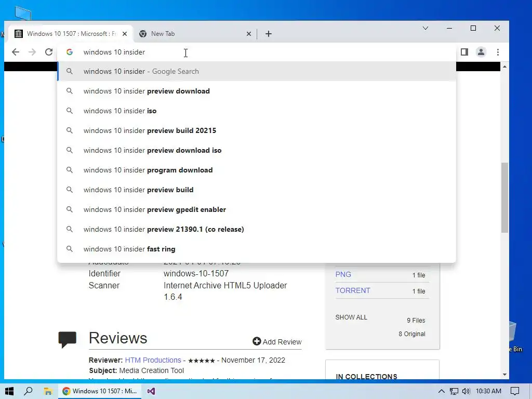The height and width of the screenshot is (399, 532).
Task: Click the Add Review button
Action: click(x=277, y=341)
